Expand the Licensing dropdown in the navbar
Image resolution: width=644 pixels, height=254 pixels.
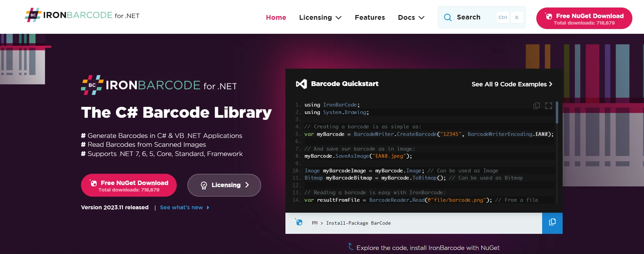[320, 17]
